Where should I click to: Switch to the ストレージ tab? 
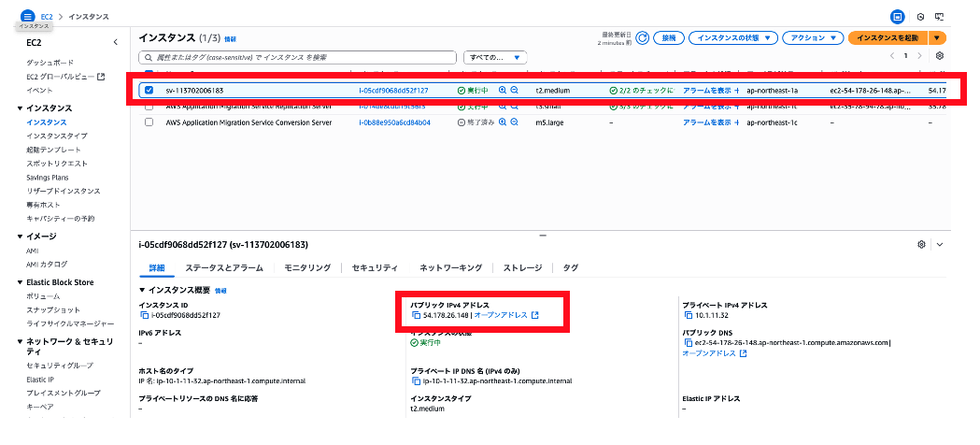(x=522, y=267)
